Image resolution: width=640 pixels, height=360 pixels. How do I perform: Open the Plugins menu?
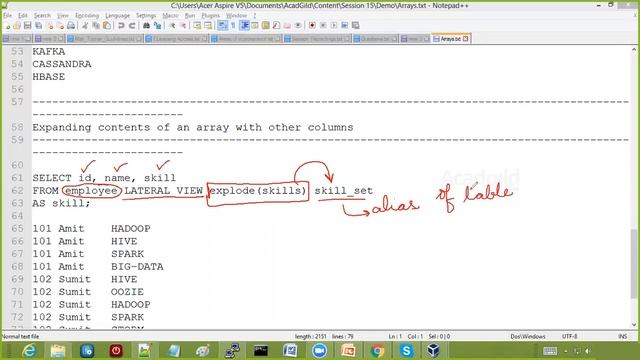coord(211,16)
